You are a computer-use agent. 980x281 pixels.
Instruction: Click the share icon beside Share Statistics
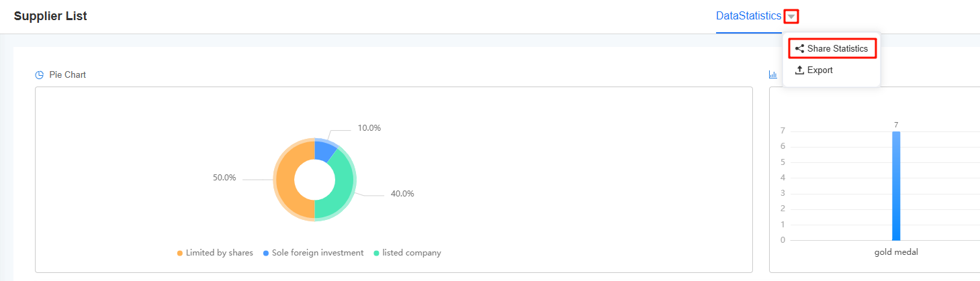[799, 49]
